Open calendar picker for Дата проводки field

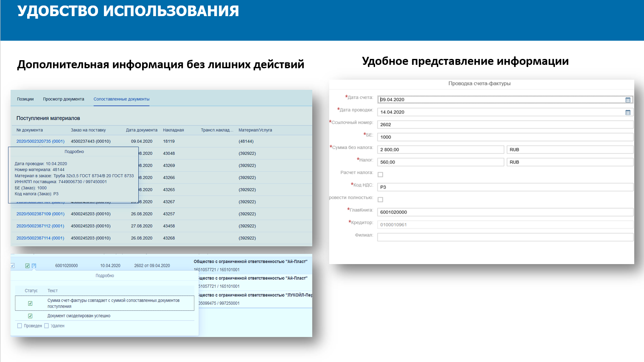point(628,112)
